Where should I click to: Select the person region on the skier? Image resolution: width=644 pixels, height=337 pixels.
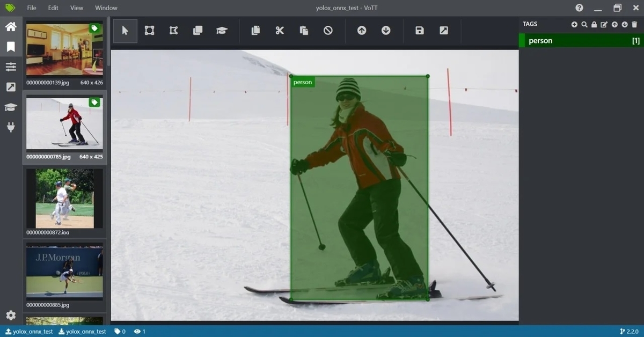coord(359,188)
